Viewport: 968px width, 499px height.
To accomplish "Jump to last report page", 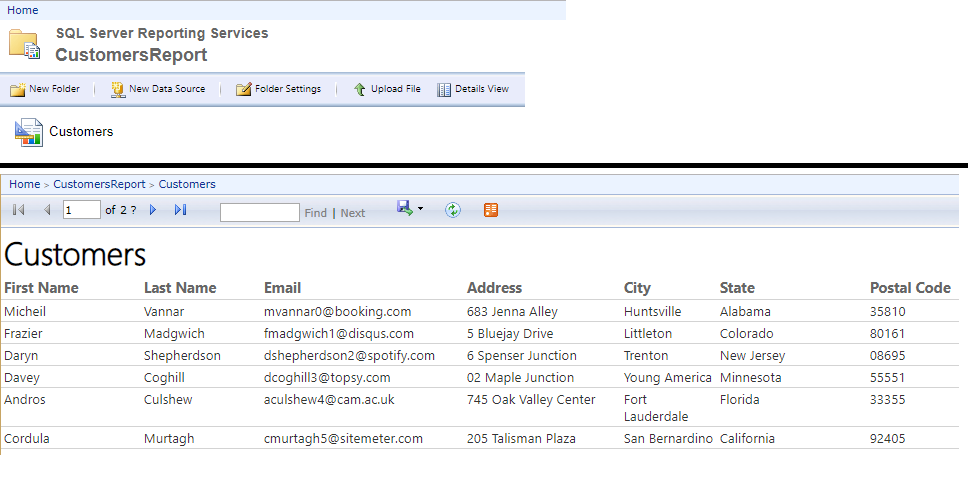I will pyautogui.click(x=180, y=210).
